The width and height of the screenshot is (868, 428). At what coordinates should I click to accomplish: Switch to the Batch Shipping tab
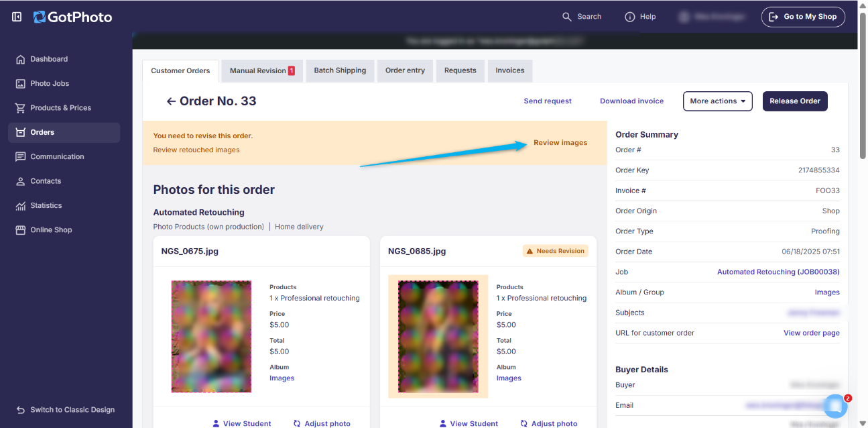(x=340, y=70)
